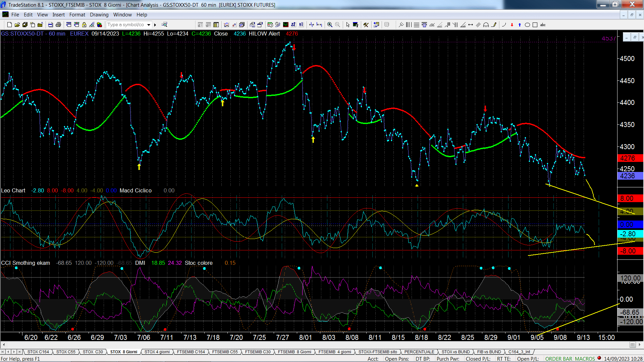The width and height of the screenshot is (644, 362).
Task: Click the last-tab navigation arrow
Action: point(20,352)
